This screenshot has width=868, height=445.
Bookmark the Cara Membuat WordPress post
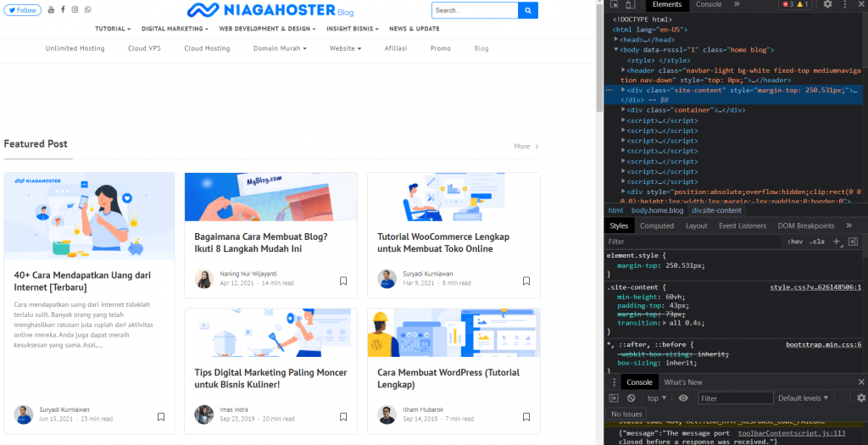coord(526,417)
